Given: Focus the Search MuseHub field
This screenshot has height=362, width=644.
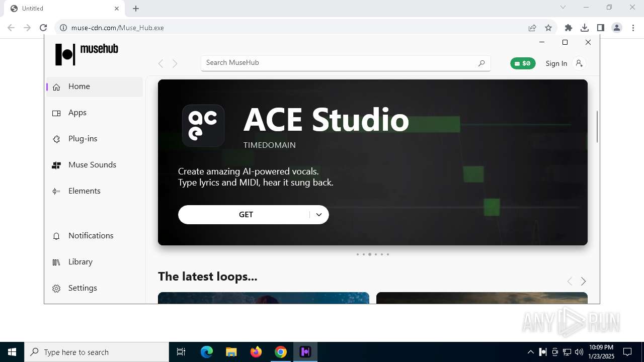Looking at the screenshot, I should point(346,63).
